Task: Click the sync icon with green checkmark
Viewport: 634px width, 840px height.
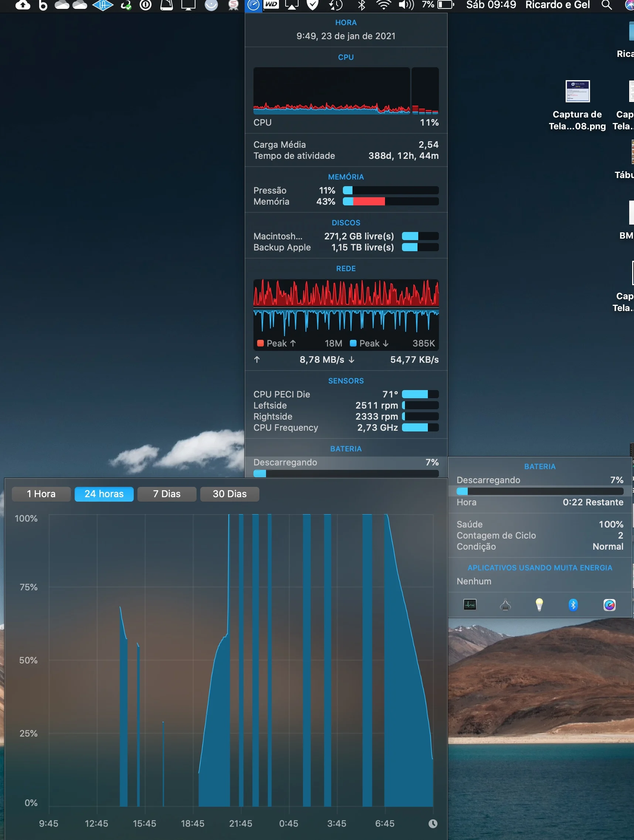Action: [126, 5]
